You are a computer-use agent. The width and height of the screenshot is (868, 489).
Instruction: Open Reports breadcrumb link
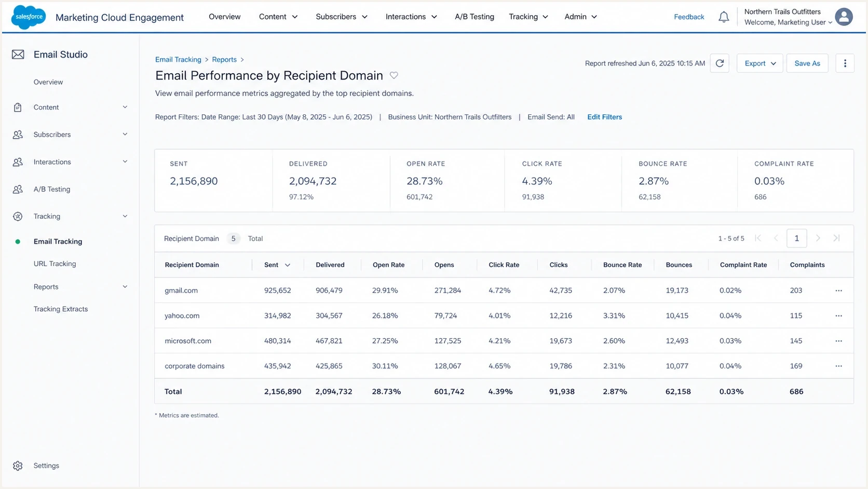coord(224,60)
